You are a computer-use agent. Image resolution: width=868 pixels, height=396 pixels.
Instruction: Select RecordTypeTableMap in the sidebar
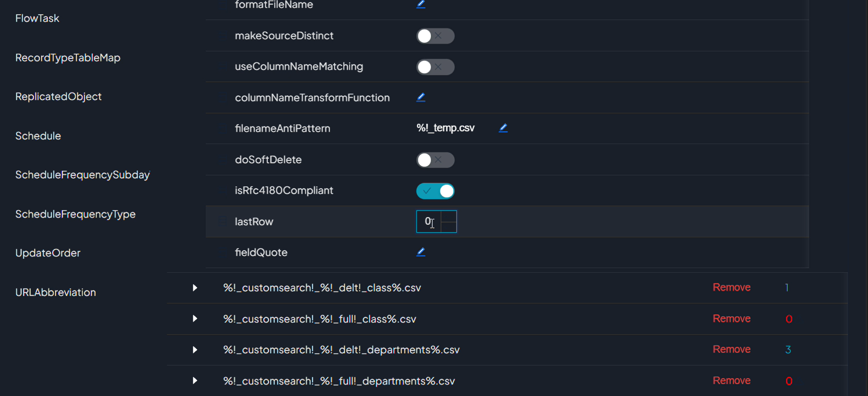pyautogui.click(x=68, y=57)
